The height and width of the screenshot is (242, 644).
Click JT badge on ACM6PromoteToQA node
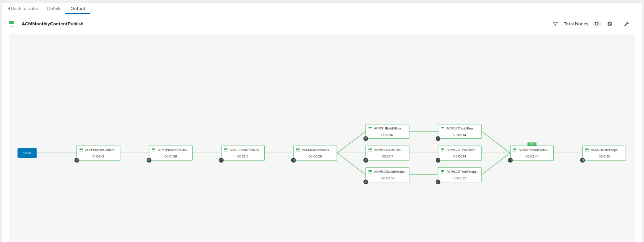pyautogui.click(x=510, y=160)
